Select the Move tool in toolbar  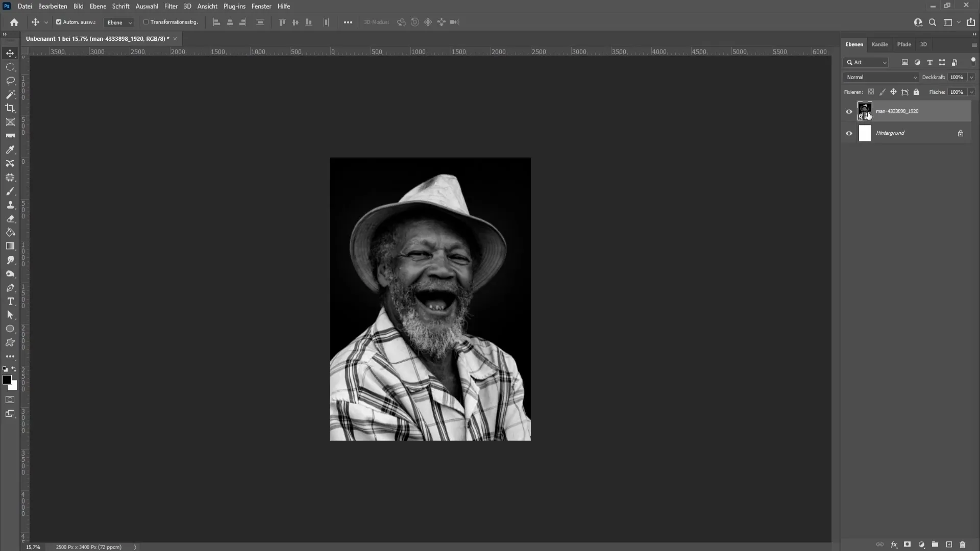(10, 53)
